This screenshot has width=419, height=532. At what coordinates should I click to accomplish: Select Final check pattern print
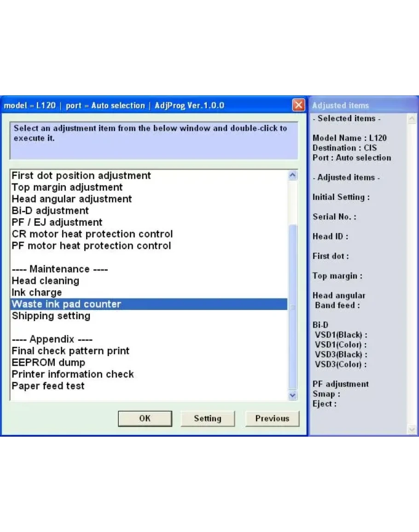70,351
